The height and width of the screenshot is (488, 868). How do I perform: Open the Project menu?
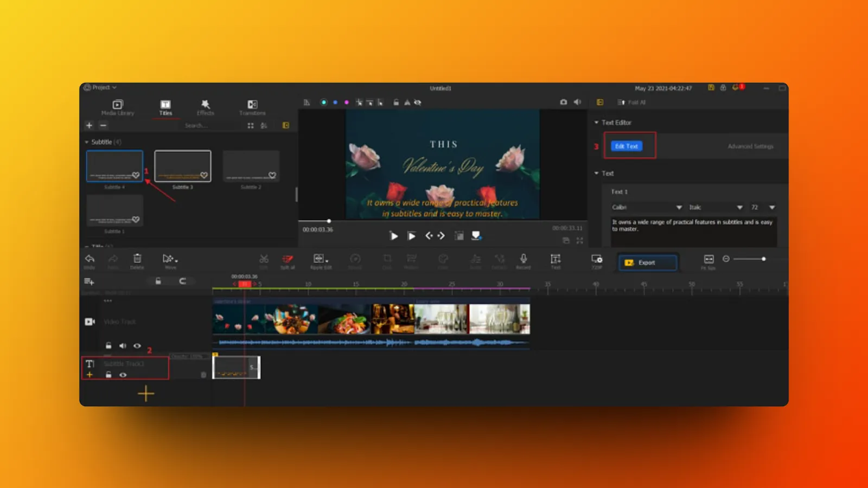tap(100, 87)
